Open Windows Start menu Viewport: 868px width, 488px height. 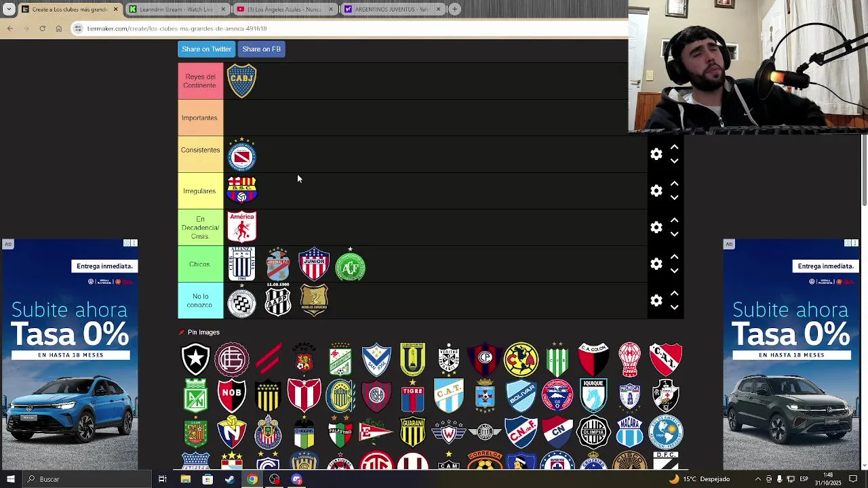pos(10,479)
